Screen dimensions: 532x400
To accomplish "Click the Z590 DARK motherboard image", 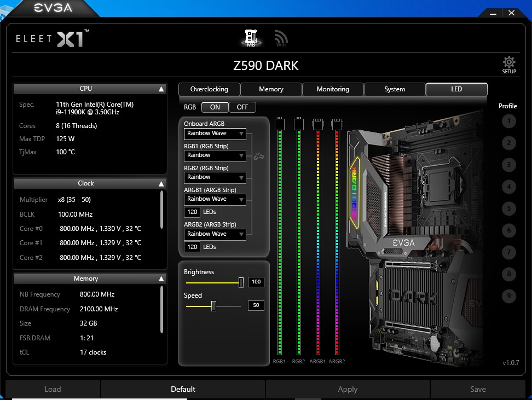I will pyautogui.click(x=415, y=237).
